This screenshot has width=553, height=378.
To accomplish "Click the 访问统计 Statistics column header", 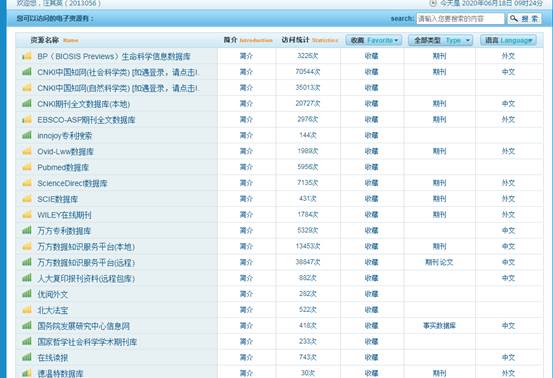I will point(310,40).
